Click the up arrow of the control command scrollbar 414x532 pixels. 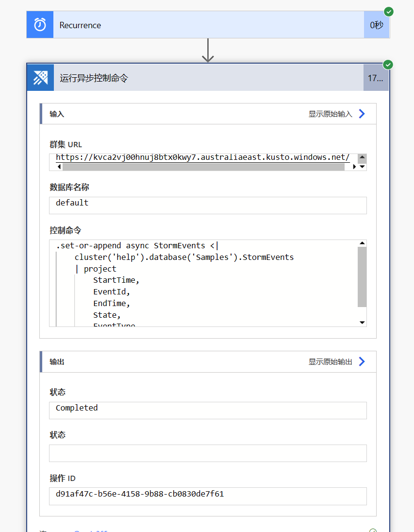point(362,243)
